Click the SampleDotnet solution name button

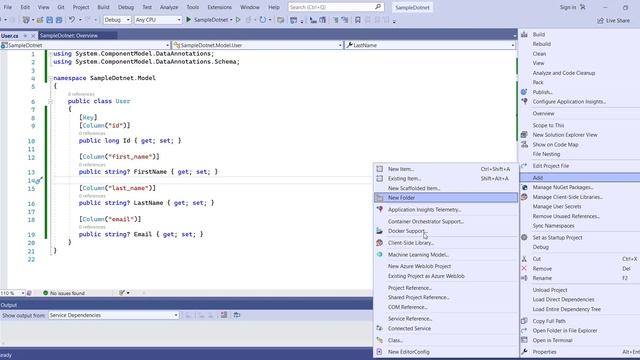pos(412,7)
